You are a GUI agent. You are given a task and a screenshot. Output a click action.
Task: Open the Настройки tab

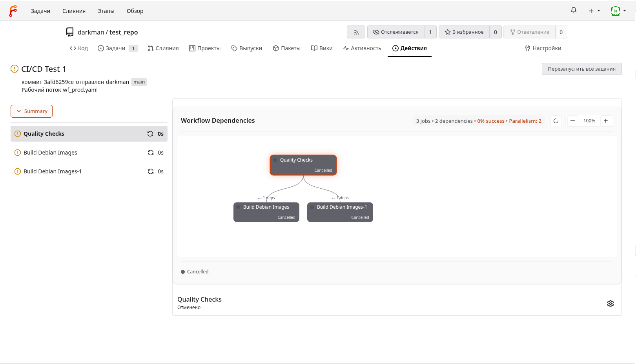click(x=543, y=48)
